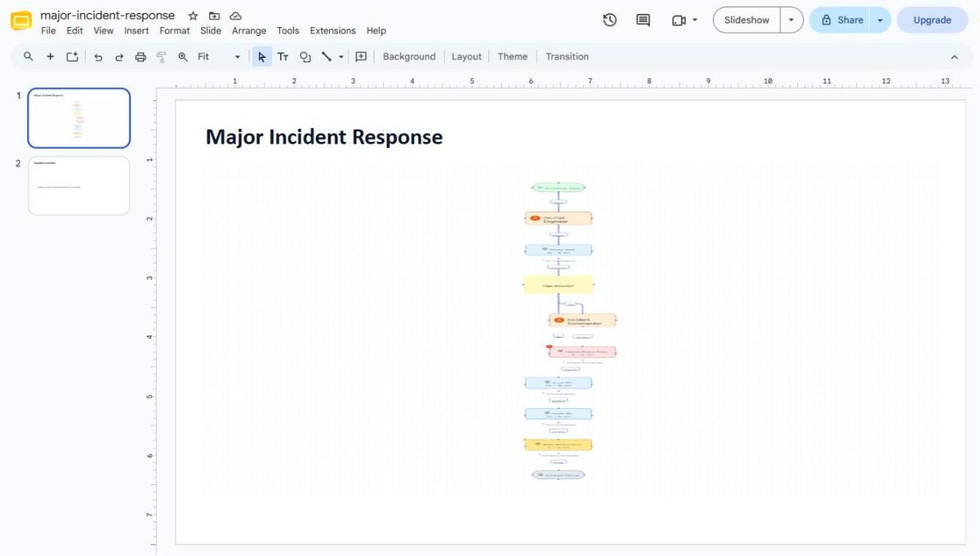
Task: Click the new slide with layout icon
Action: pos(72,56)
